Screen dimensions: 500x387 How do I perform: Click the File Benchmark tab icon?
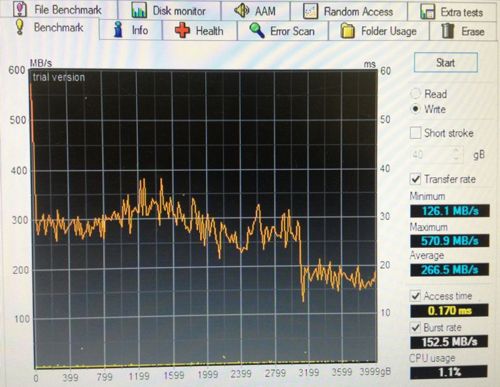(x=20, y=9)
